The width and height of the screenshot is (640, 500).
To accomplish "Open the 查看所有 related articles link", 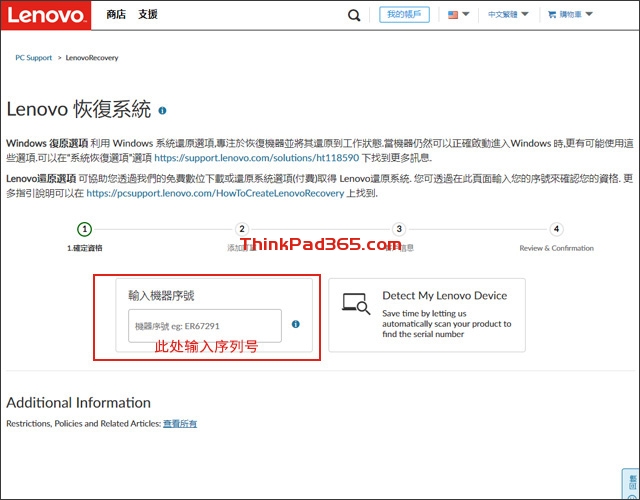I will [x=180, y=424].
